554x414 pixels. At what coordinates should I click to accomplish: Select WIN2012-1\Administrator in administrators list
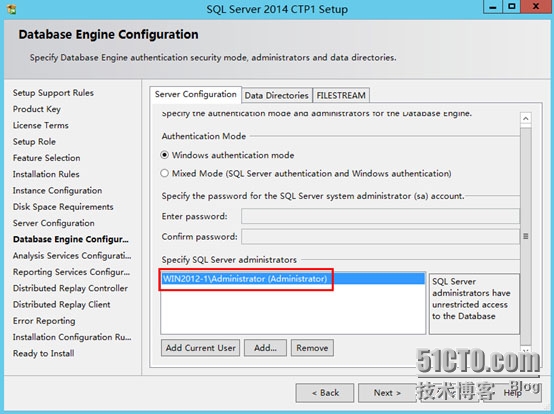point(293,279)
